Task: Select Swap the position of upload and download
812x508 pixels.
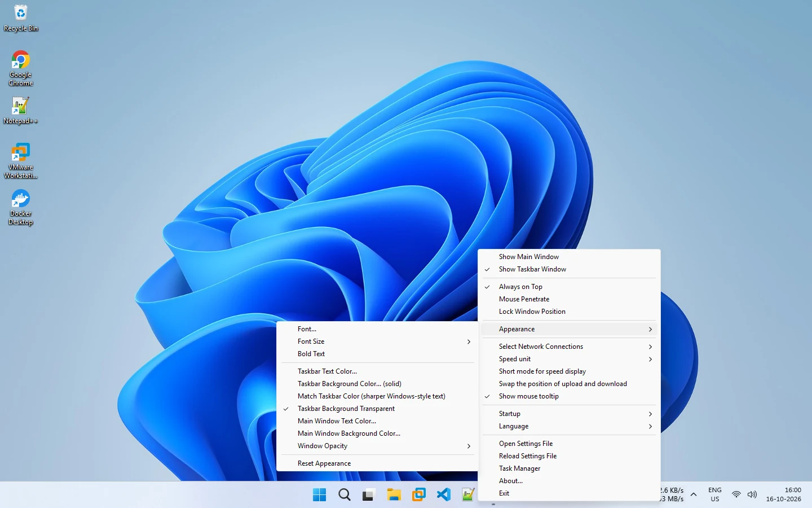Action: pyautogui.click(x=569, y=384)
